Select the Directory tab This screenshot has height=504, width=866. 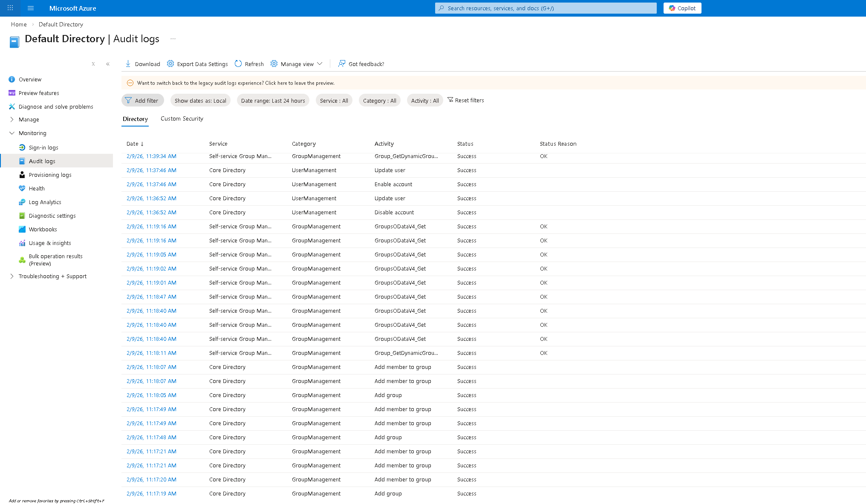click(x=135, y=119)
